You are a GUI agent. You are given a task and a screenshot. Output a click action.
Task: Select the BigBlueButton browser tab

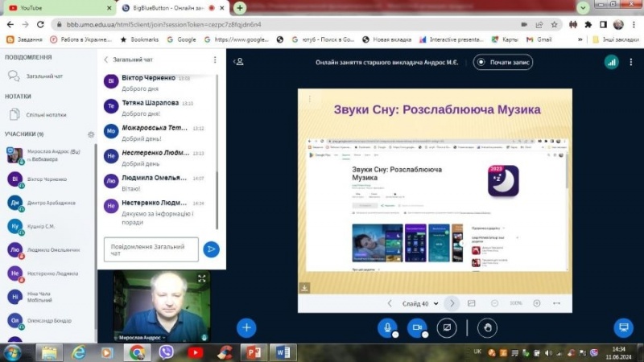click(173, 8)
